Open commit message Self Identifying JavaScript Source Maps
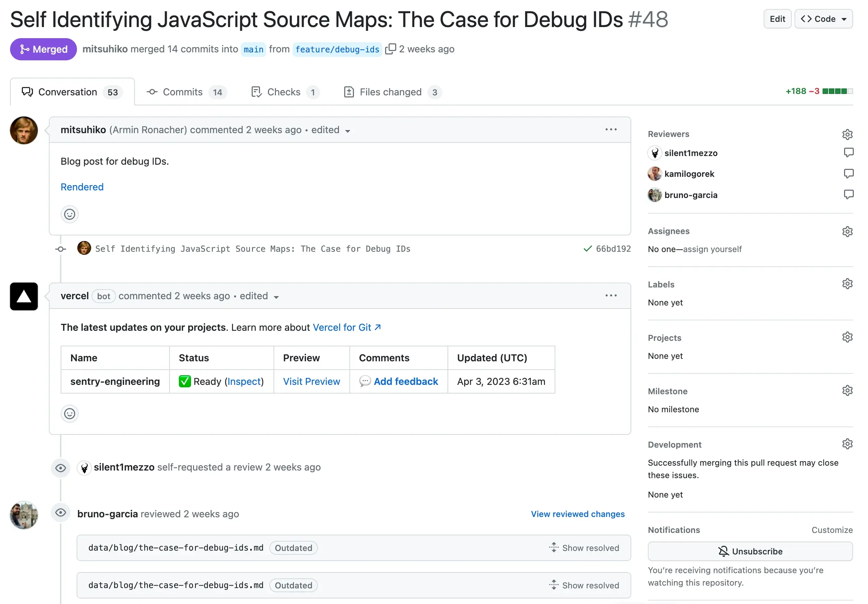The image size is (868, 604). [x=253, y=249]
